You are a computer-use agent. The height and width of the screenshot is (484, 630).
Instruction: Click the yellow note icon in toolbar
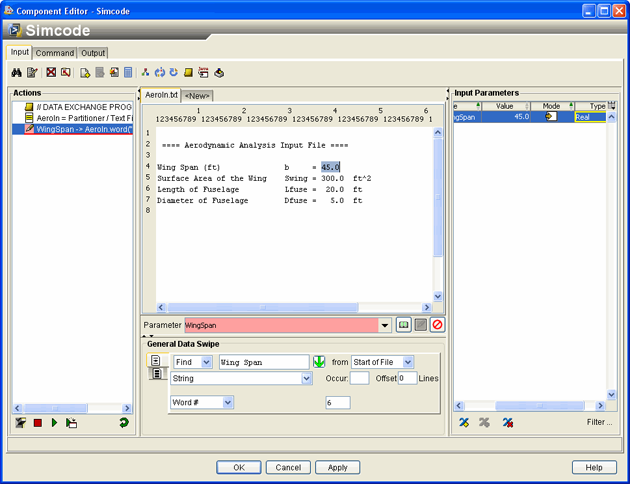click(187, 73)
